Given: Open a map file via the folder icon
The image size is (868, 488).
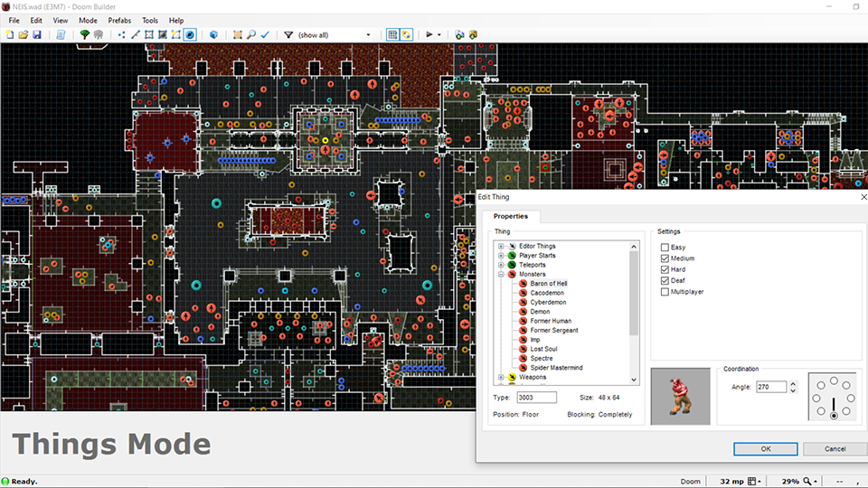Looking at the screenshot, I should coord(24,35).
